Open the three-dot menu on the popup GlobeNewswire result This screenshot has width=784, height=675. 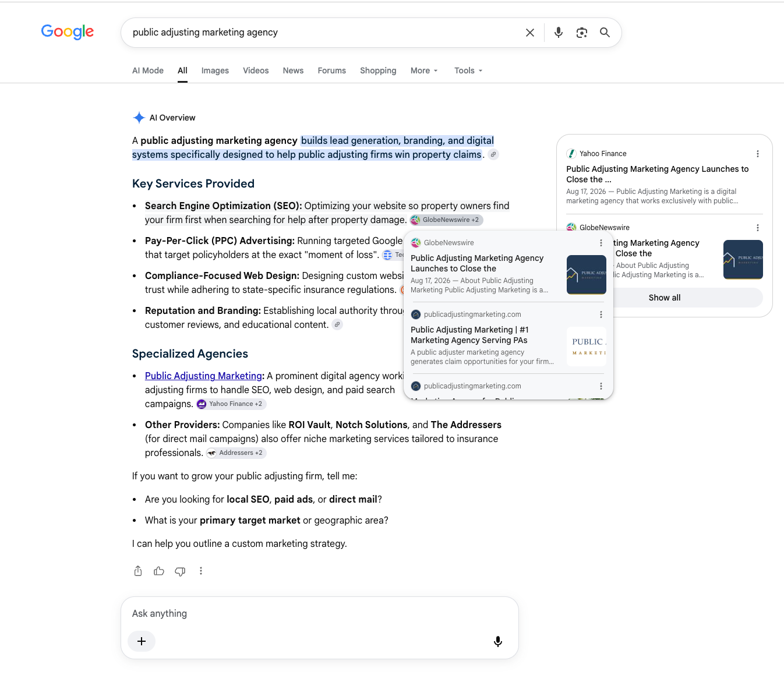(601, 243)
